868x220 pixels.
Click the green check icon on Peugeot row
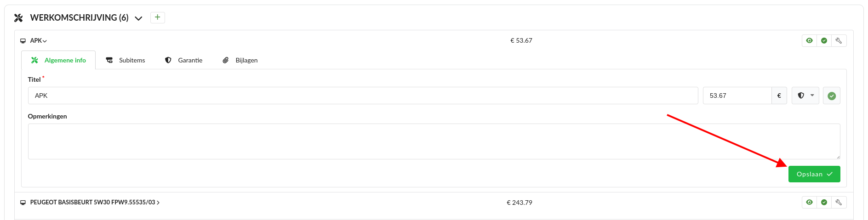click(824, 203)
